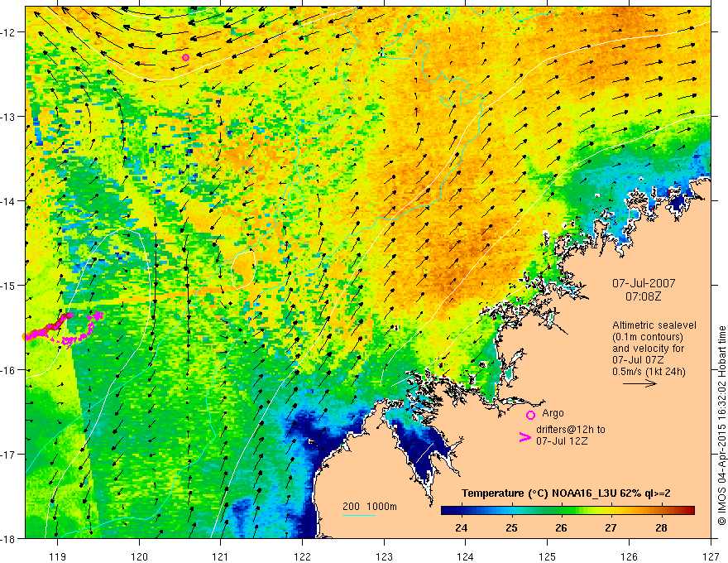The width and height of the screenshot is (728, 563).
Task: Click the -14 latitude axis label
Action: tap(8, 200)
